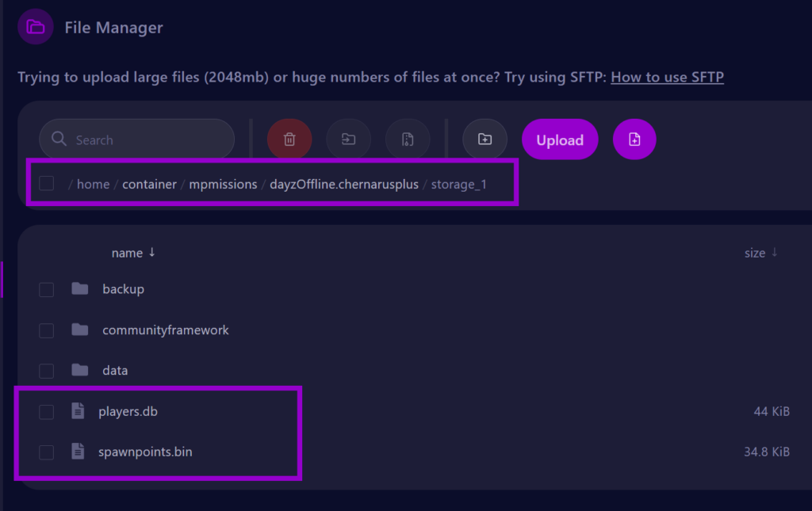
Task: Click the red trash delete icon
Action: coord(289,140)
